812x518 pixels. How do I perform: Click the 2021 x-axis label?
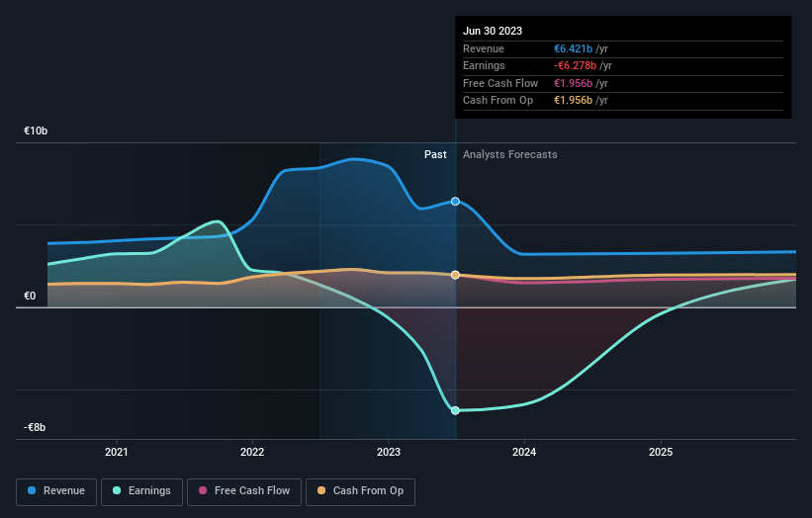(117, 452)
